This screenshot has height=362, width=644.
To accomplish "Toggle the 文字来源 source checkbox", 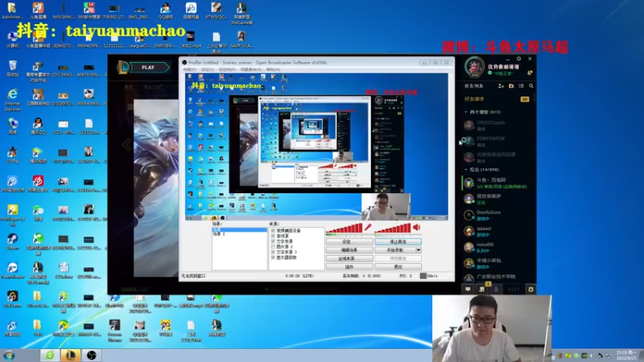I will pos(273,241).
